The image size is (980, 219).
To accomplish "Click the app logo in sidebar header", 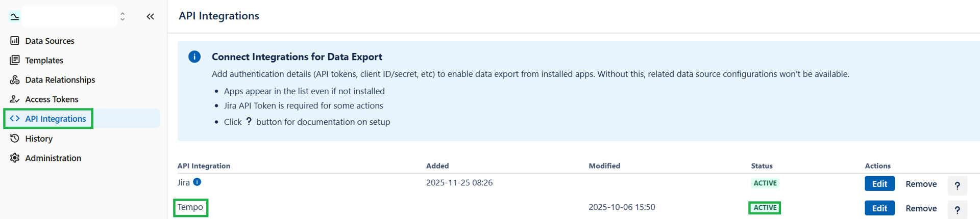I will click(15, 16).
